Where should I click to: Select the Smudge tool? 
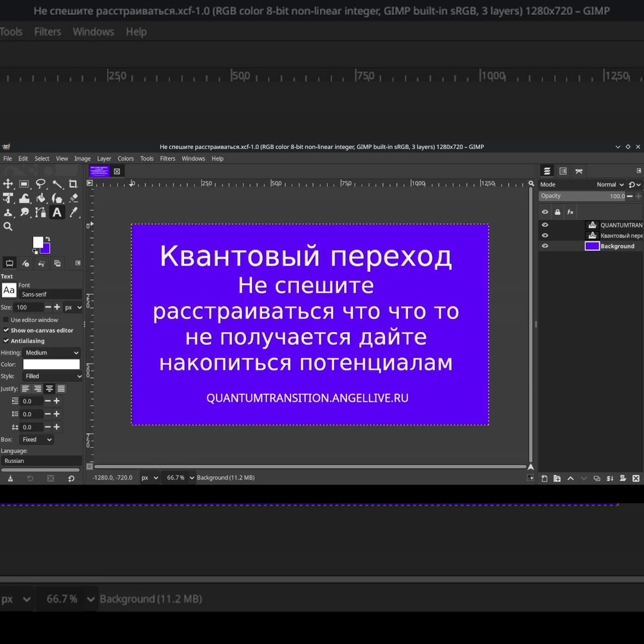(x=24, y=213)
